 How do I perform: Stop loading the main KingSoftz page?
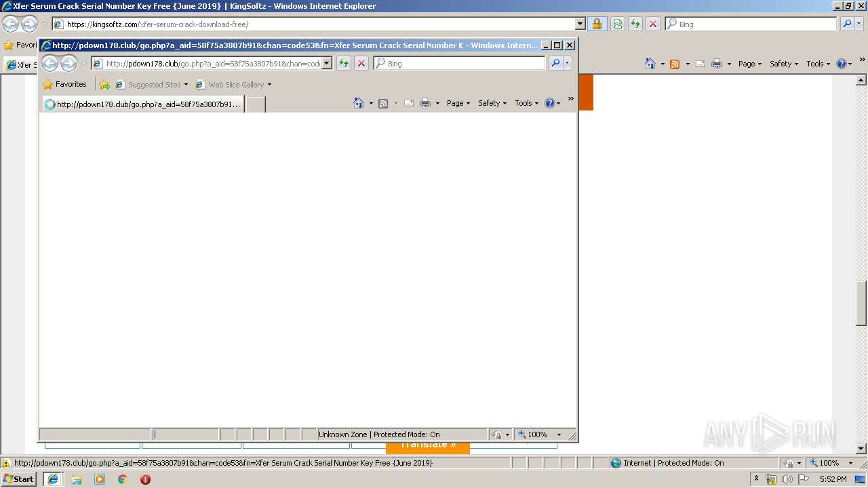coord(653,24)
